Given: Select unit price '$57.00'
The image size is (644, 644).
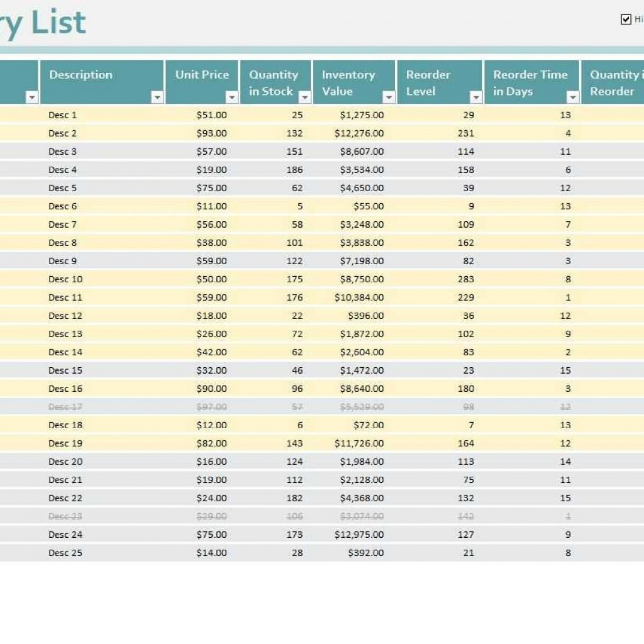Looking at the screenshot, I should [212, 152].
